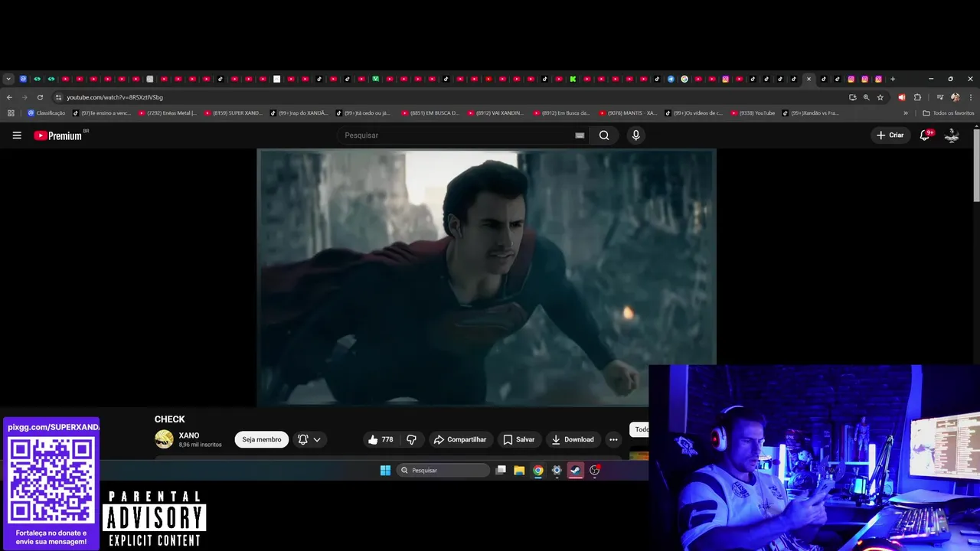980x551 pixels.
Task: Open Steam on the taskbar
Action: pyautogui.click(x=576, y=471)
